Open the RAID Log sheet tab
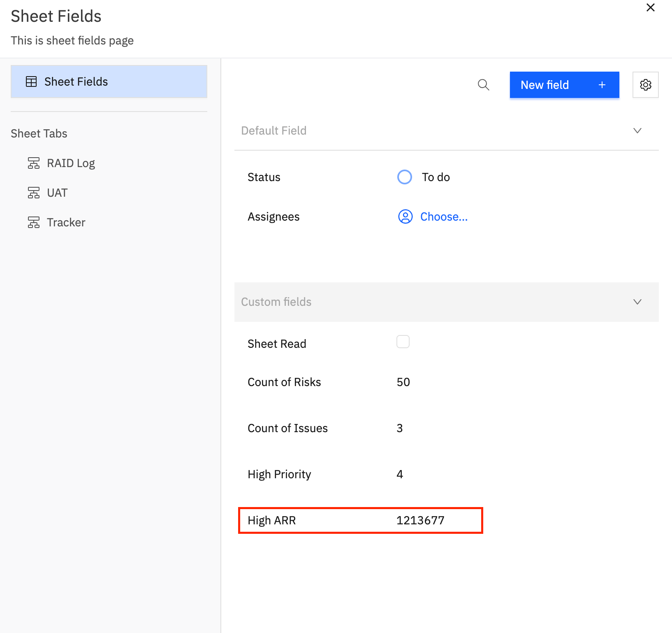672x633 pixels. tap(71, 163)
